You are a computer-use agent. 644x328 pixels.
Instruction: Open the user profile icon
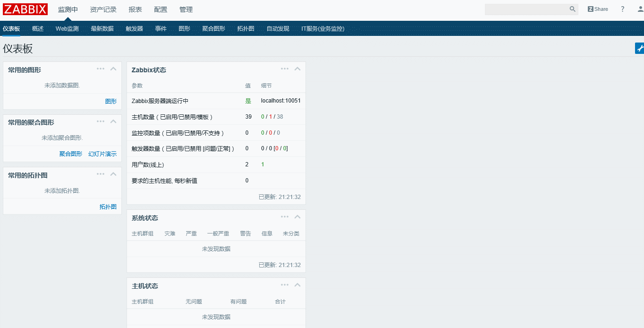(640, 9)
